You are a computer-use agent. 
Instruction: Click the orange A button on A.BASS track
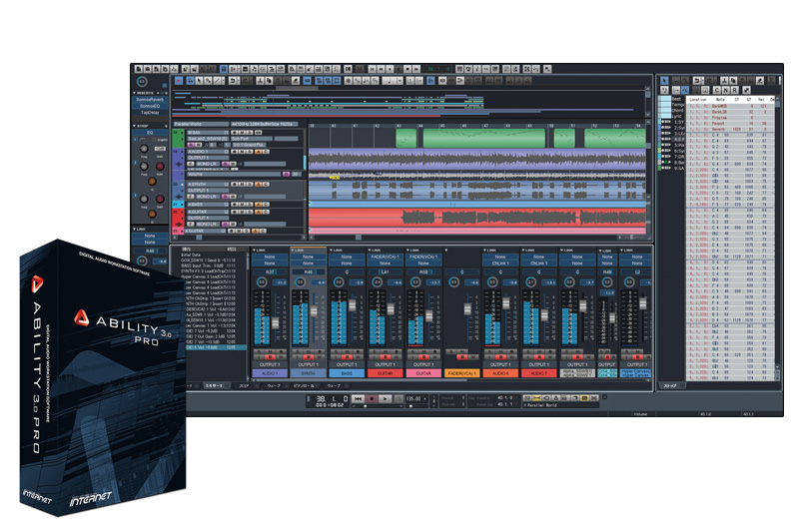click(x=258, y=205)
